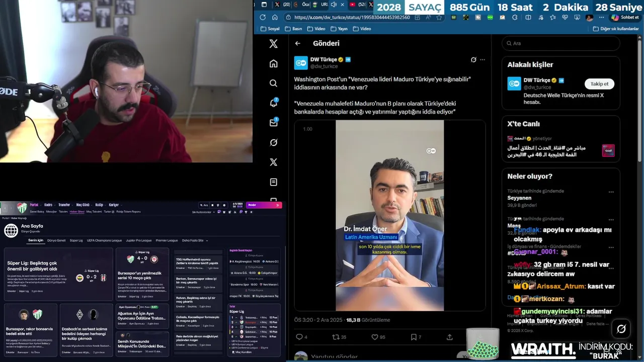Open the three-dot menu on the DW Türkçe post
Screen dimensions: 644x362
(x=482, y=60)
